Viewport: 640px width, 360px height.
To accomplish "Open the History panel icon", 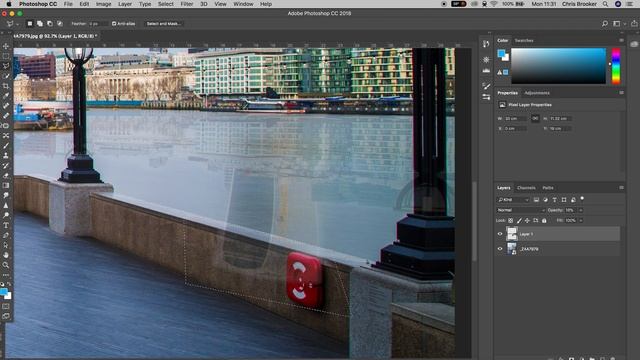I will [486, 44].
